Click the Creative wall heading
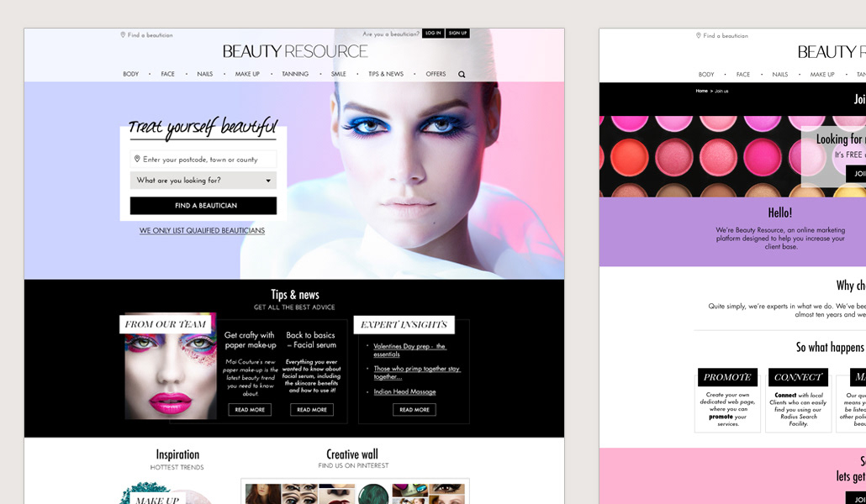Screen dimensions: 866x504 click(x=352, y=454)
